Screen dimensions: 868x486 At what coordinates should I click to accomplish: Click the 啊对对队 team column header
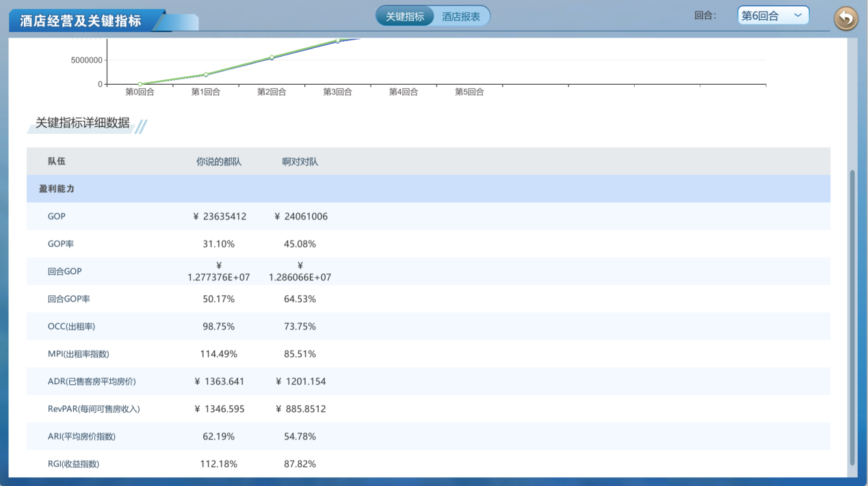click(x=300, y=162)
